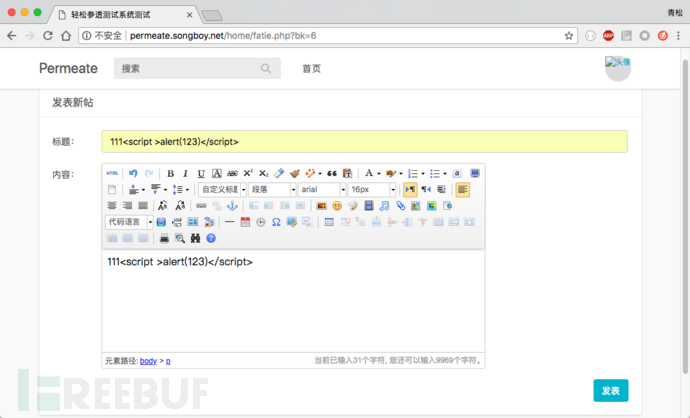Clear the document with blank page icon
The height and width of the screenshot is (418, 690).
pyautogui.click(x=112, y=190)
